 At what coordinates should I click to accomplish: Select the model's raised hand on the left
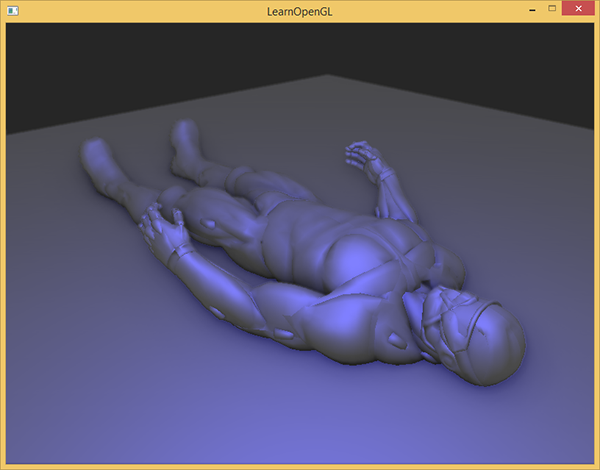pyautogui.click(x=165, y=230)
